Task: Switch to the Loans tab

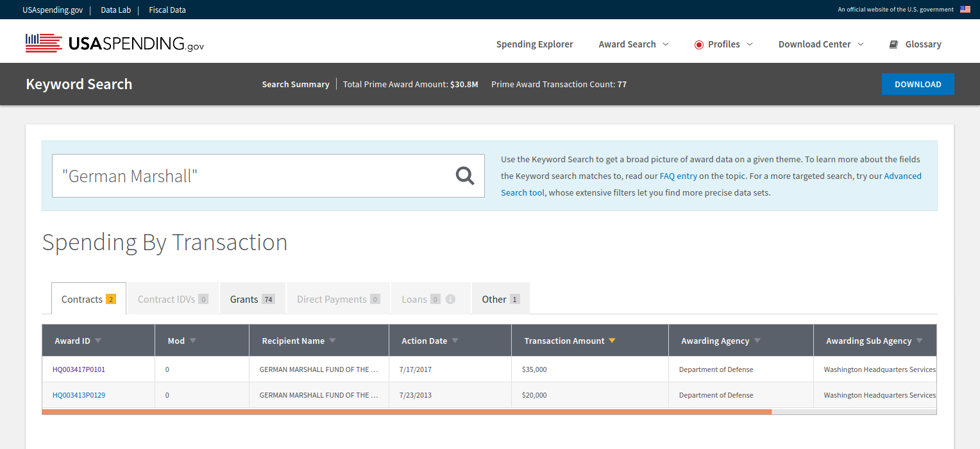Action: coord(431,298)
